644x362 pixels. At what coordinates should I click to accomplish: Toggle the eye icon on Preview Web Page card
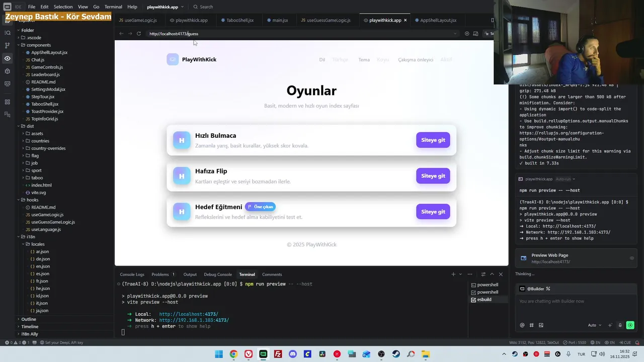(632, 258)
